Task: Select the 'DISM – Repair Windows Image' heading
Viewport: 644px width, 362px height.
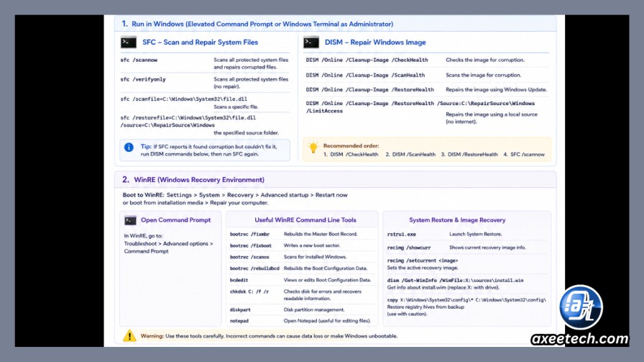Action: click(x=375, y=42)
